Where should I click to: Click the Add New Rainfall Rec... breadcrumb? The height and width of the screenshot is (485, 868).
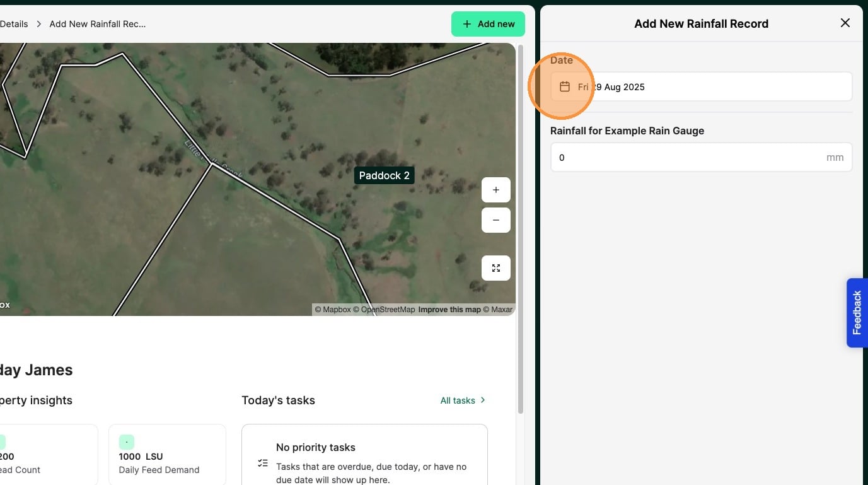98,24
